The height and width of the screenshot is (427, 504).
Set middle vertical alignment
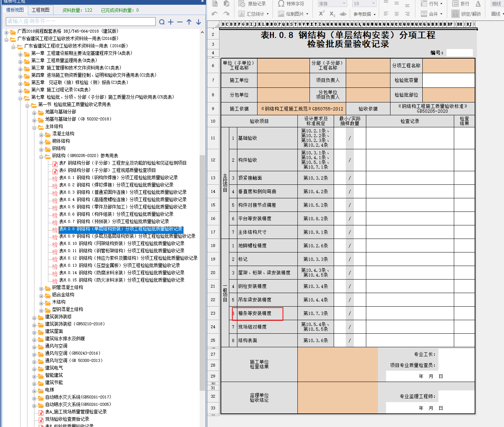(397, 3)
